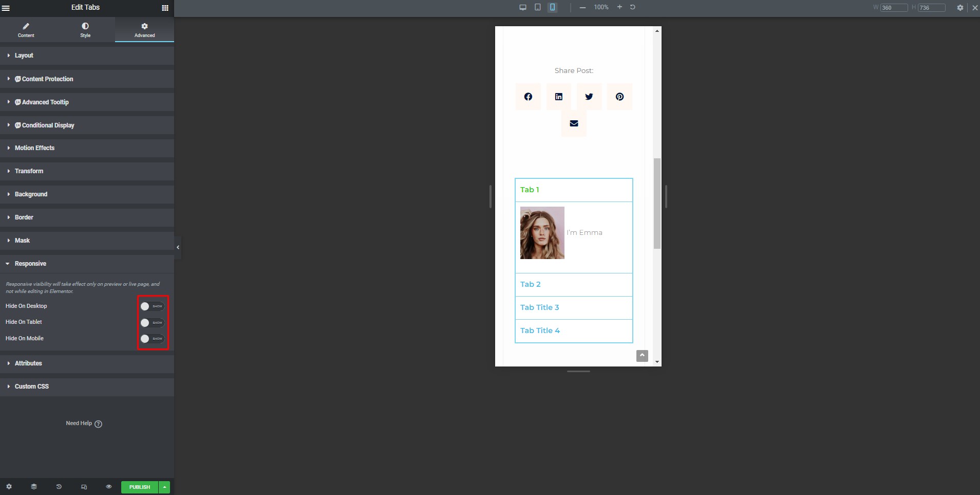980x495 pixels.
Task: Open the Navigator layers icon
Action: click(x=34, y=487)
